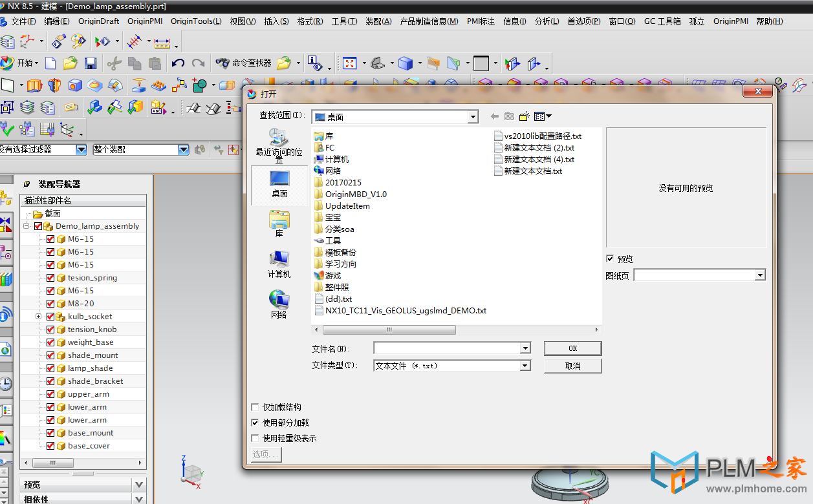
Task: Click the Undo arrow icon
Action: click(178, 63)
